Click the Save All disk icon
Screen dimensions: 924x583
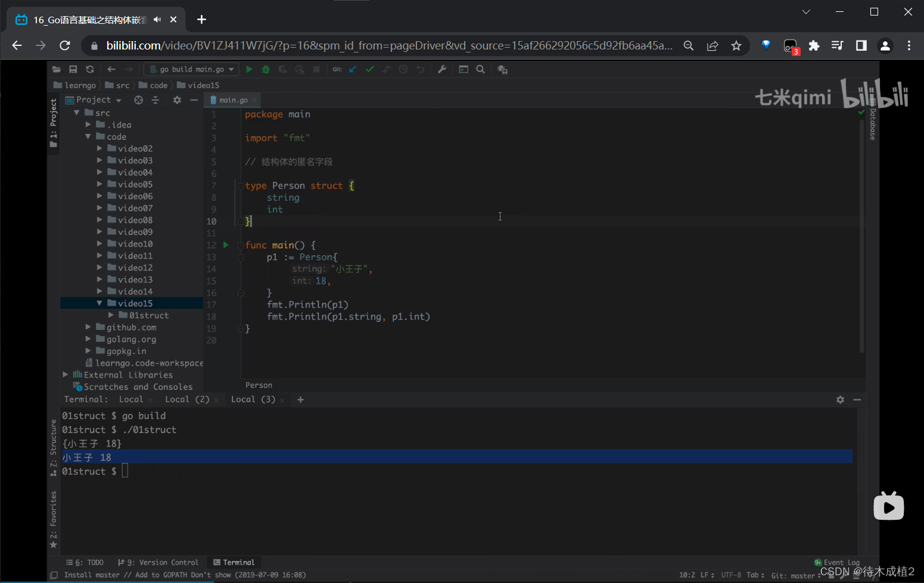73,70
